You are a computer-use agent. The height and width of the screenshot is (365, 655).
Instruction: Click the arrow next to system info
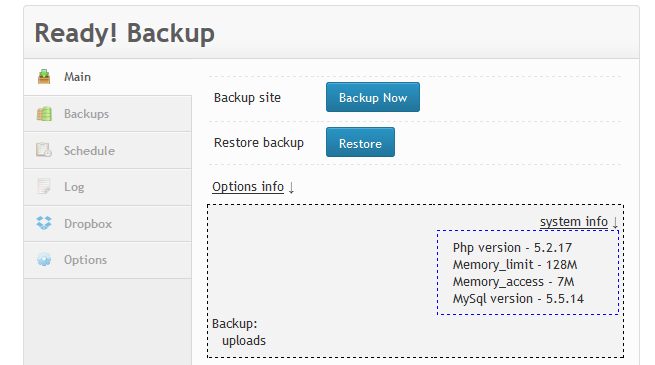[615, 222]
